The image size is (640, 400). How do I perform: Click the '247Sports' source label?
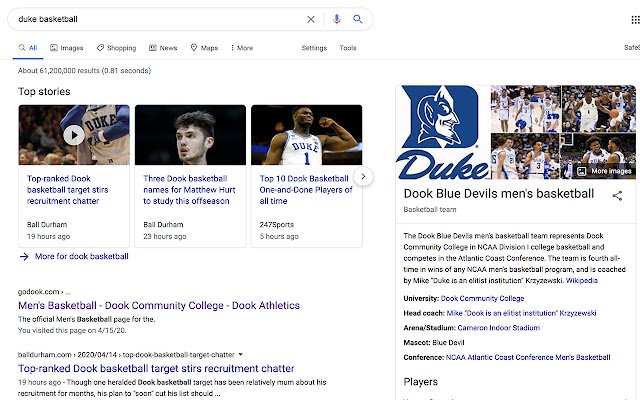tap(276, 224)
